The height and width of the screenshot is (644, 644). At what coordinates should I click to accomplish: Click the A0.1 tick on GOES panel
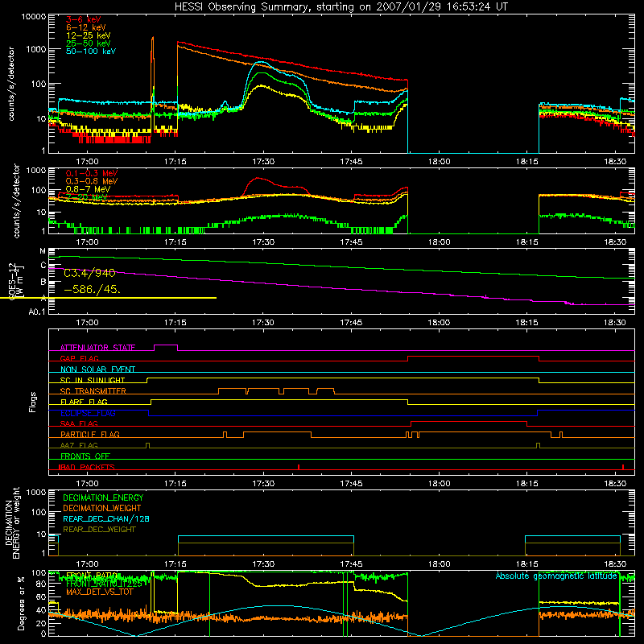[37, 312]
